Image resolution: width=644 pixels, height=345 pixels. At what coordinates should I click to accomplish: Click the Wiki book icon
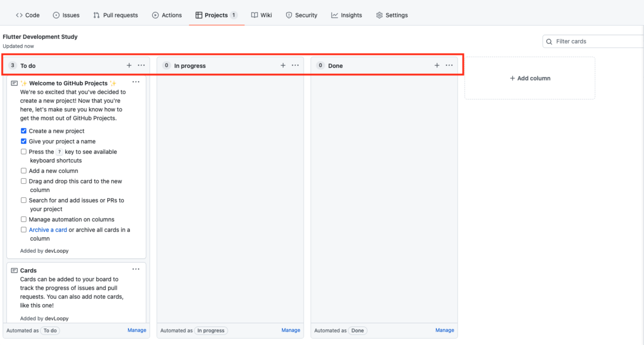(254, 15)
